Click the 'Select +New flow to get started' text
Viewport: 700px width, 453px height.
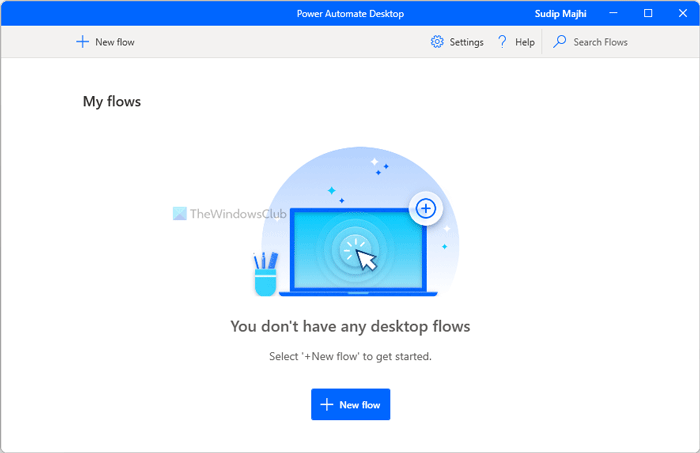coord(350,356)
